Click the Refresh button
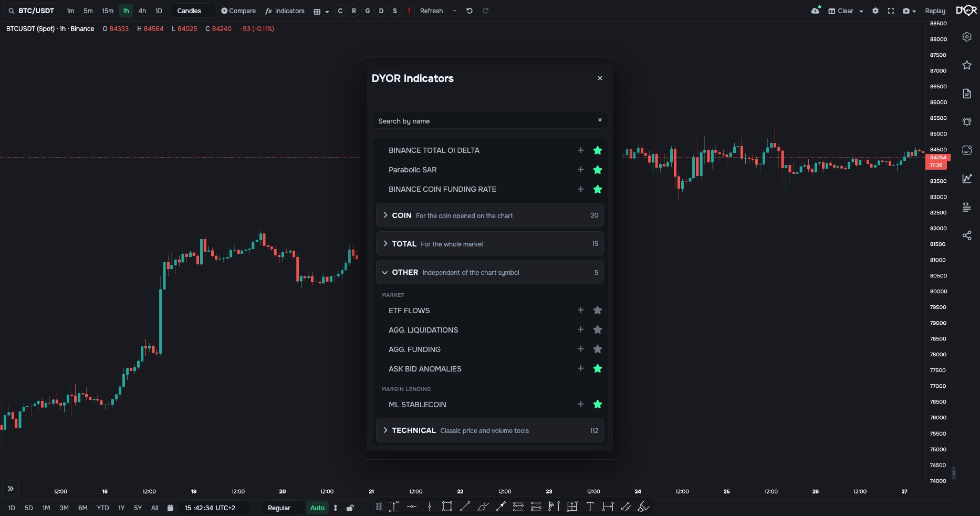980x516 pixels. click(431, 11)
